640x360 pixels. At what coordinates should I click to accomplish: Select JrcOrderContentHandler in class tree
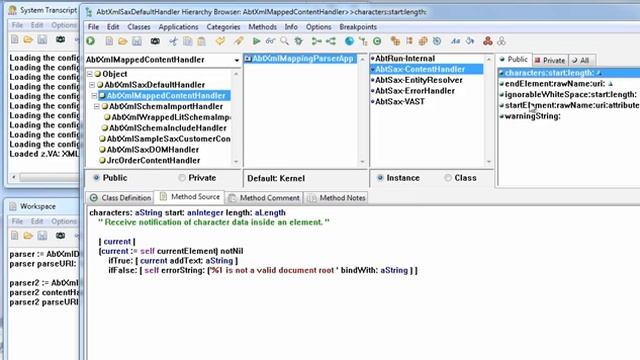click(153, 160)
